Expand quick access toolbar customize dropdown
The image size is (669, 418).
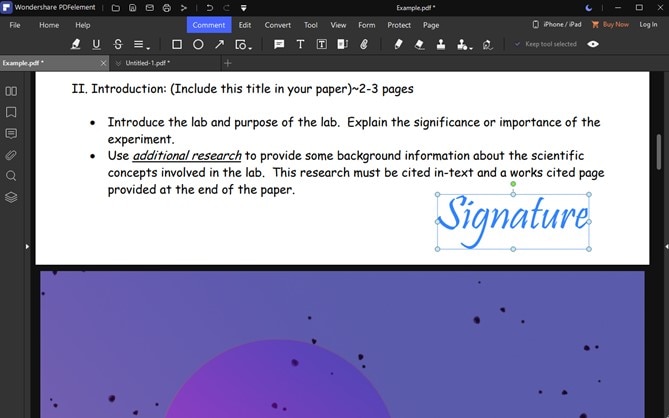244,8
